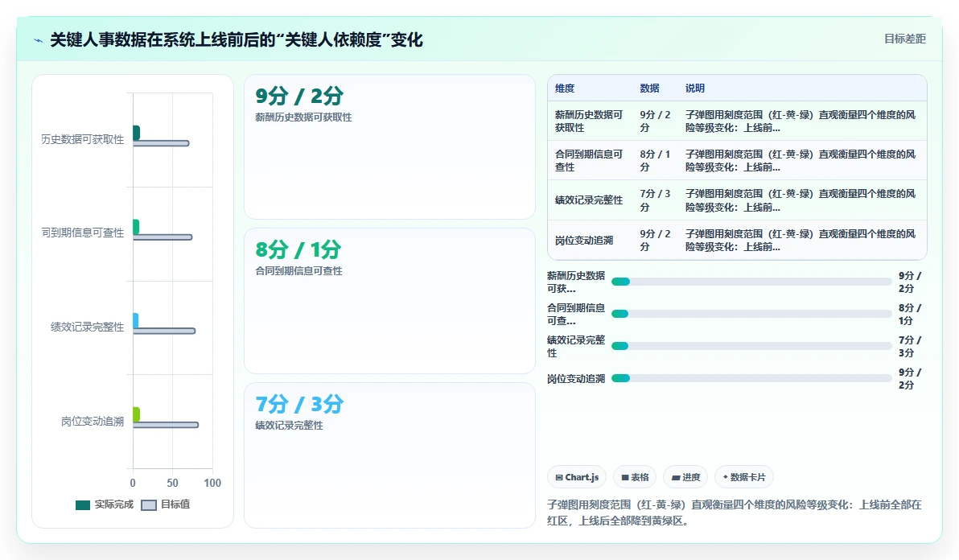Viewport: 959px width, 560px height.
Task: Click 历史数据可获取性 axis label in chart
Action: pyautogui.click(x=83, y=139)
